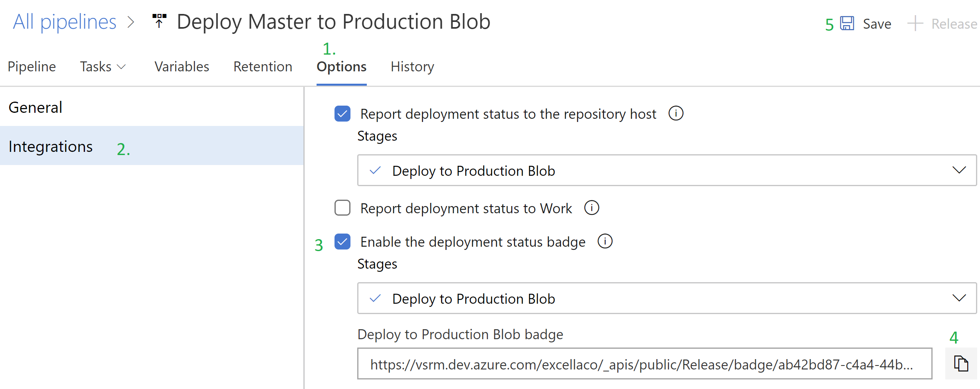Image resolution: width=980 pixels, height=389 pixels.
Task: Click the Save icon
Action: click(x=847, y=24)
